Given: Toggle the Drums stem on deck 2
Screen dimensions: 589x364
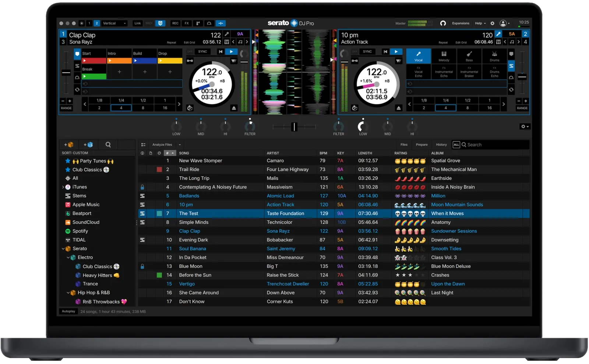Looking at the screenshot, I should tap(495, 56).
